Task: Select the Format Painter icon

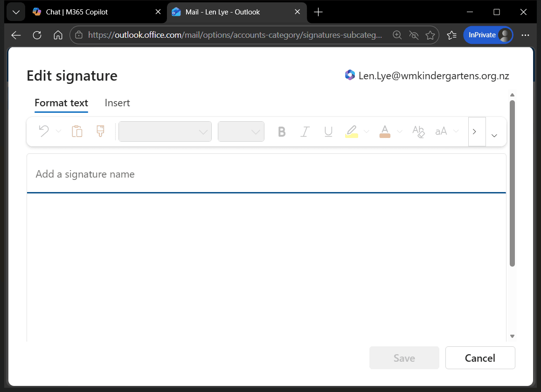Action: (x=100, y=131)
